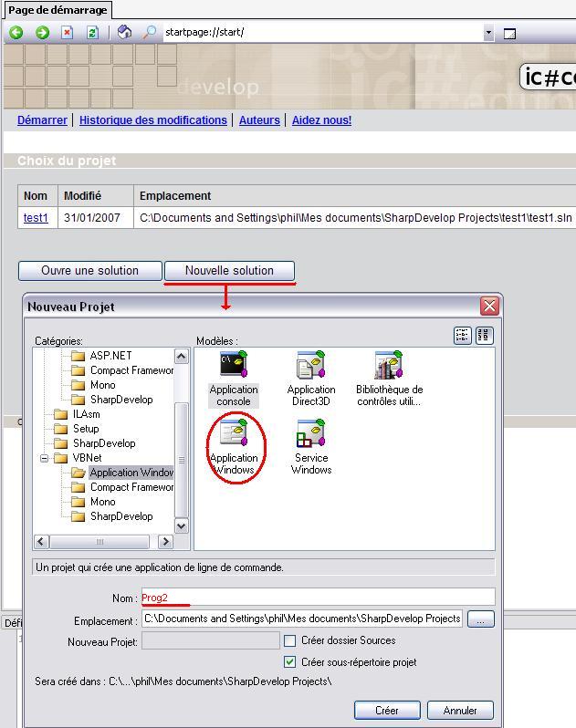Click the Créer button

coord(387,710)
